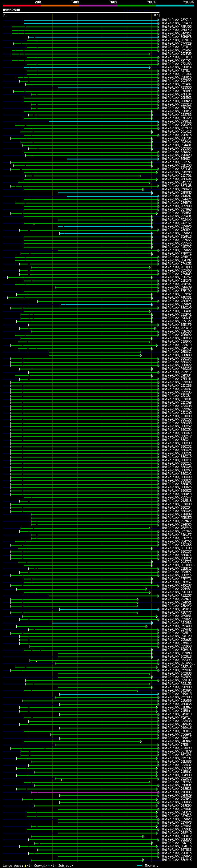The width and height of the screenshot is (197, 868).
Task: Open the UniRef100_A9PJD3 hit
Action: pyautogui.click(x=177, y=26)
